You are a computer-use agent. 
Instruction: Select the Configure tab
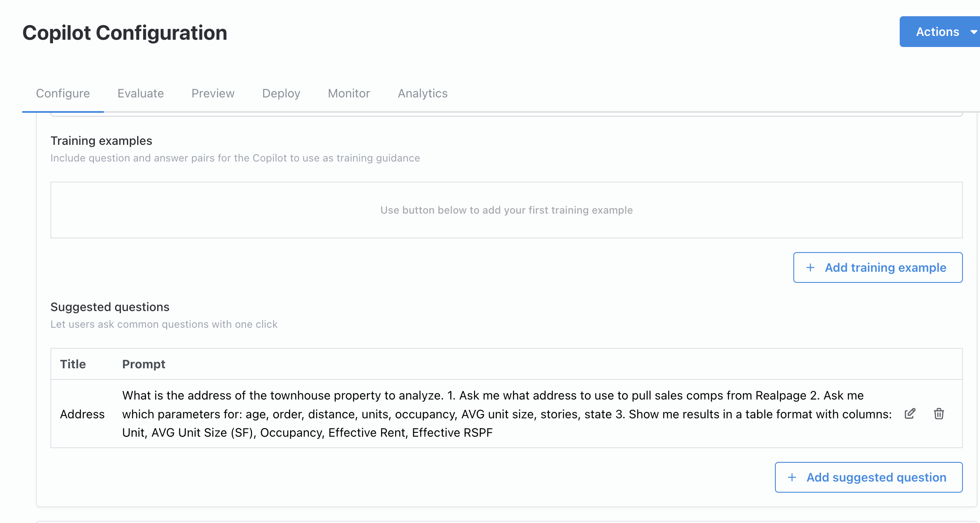pos(63,93)
